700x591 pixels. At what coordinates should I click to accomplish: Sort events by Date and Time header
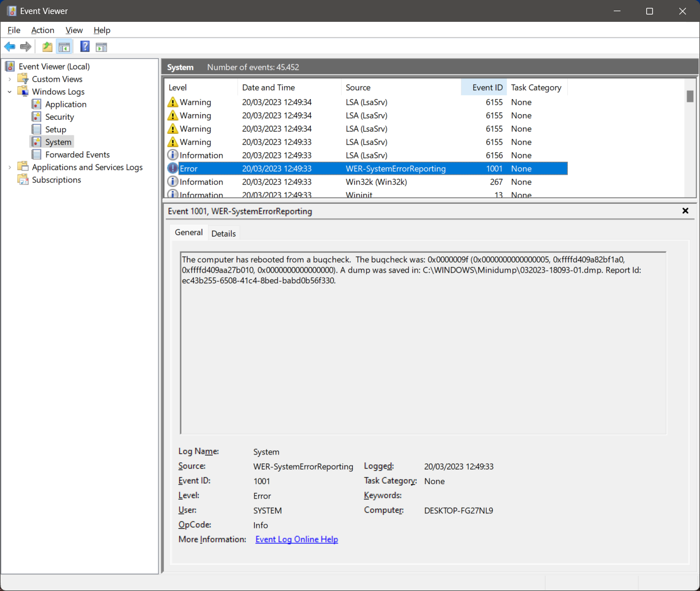coord(290,87)
